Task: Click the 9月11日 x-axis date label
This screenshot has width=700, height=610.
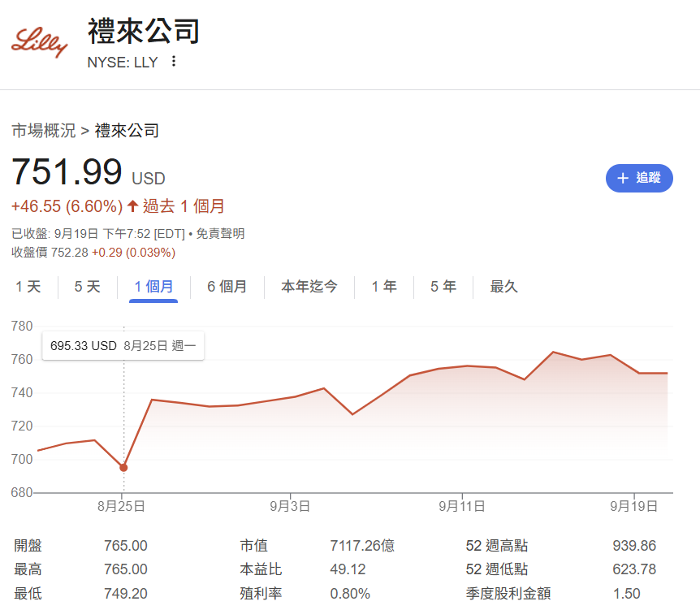Action: point(461,506)
